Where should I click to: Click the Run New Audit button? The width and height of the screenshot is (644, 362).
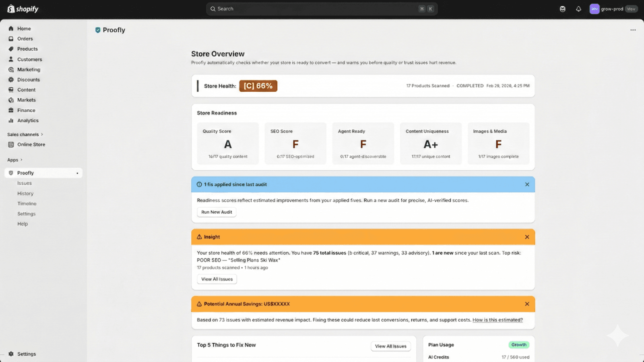[x=217, y=212]
